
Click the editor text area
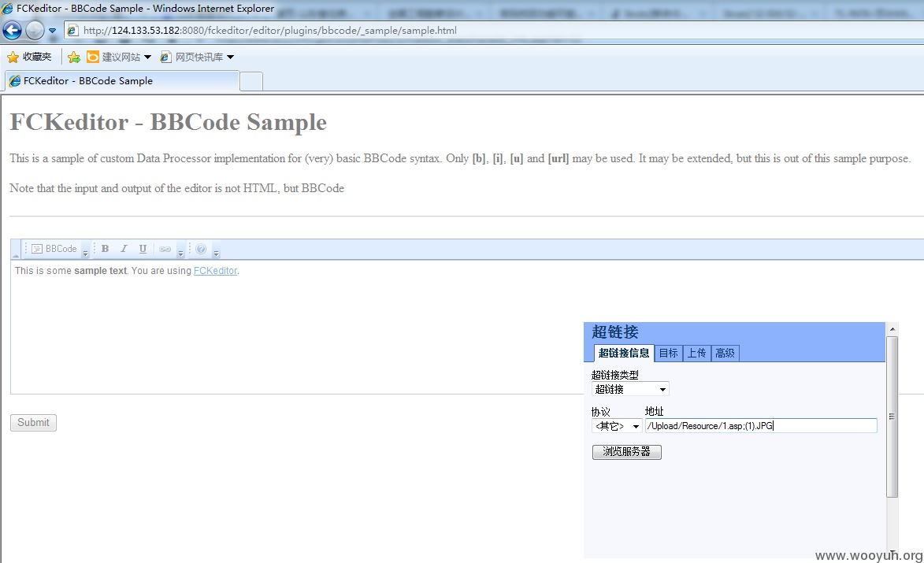tap(466, 327)
